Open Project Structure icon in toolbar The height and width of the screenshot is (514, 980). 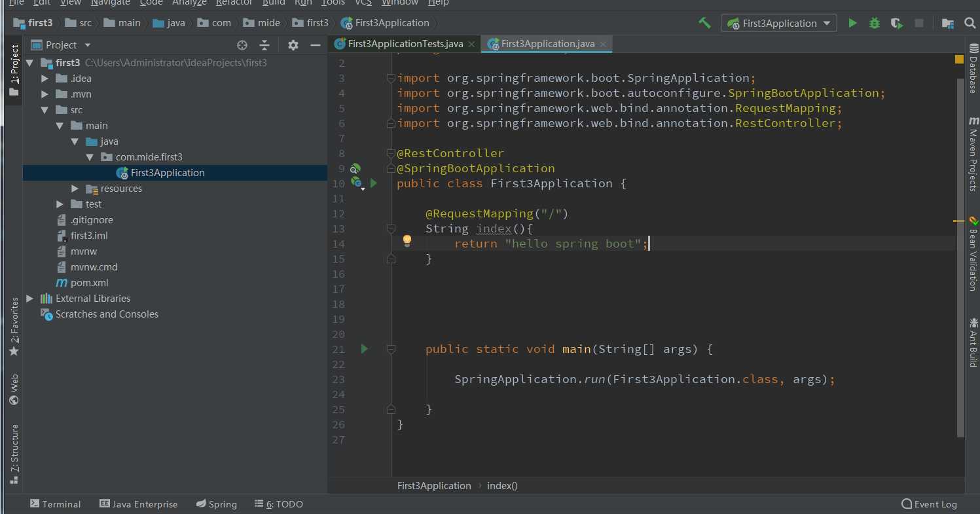coord(947,23)
